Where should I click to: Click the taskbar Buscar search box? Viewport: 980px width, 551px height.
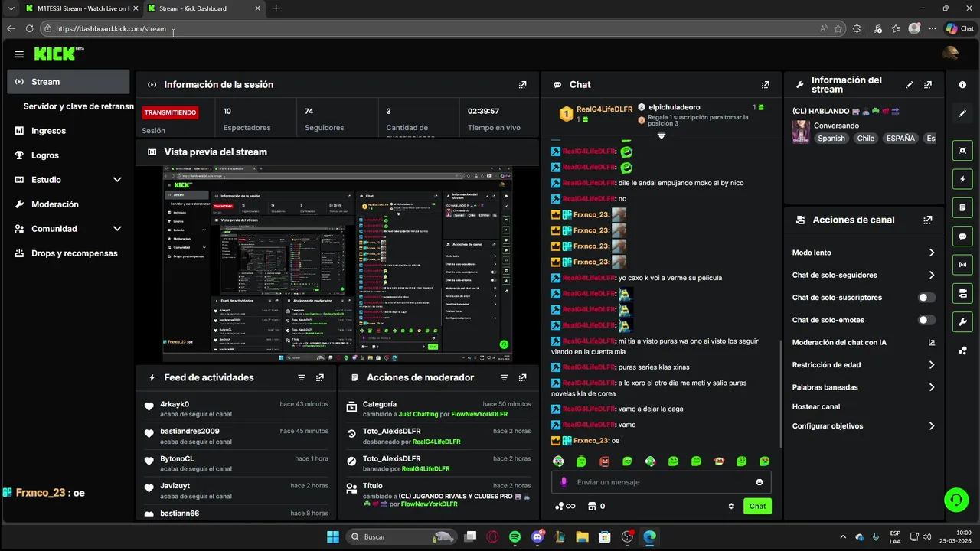pos(401,537)
